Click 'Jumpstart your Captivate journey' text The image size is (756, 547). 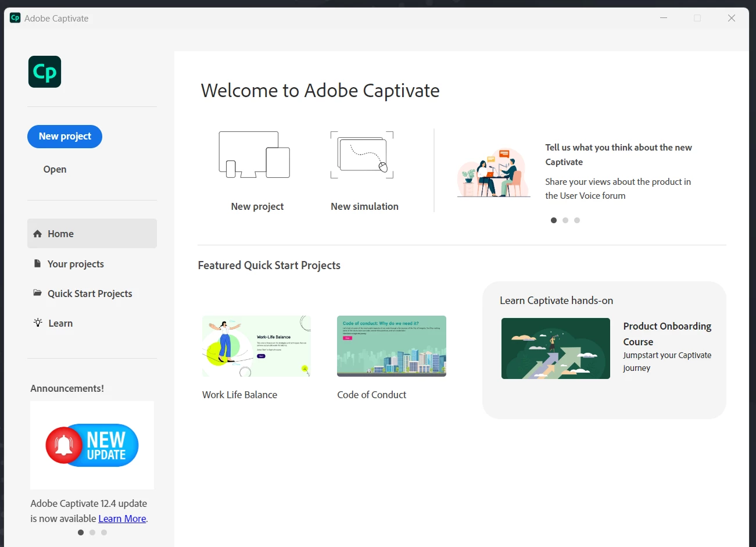coord(667,362)
